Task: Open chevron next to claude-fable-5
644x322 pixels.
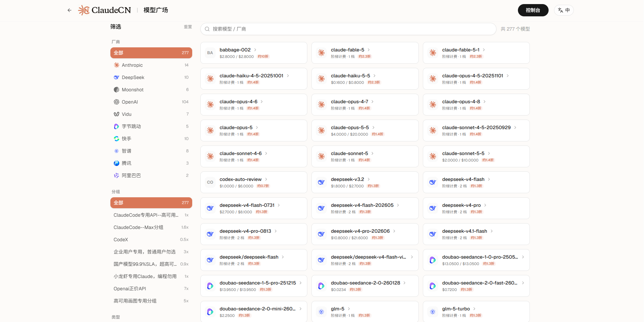Action: (369, 50)
